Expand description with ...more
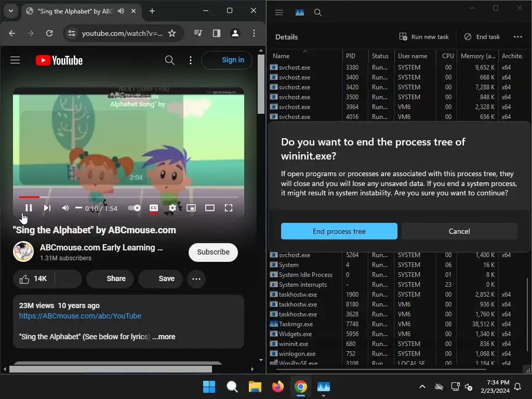The image size is (532, 399). (164, 337)
